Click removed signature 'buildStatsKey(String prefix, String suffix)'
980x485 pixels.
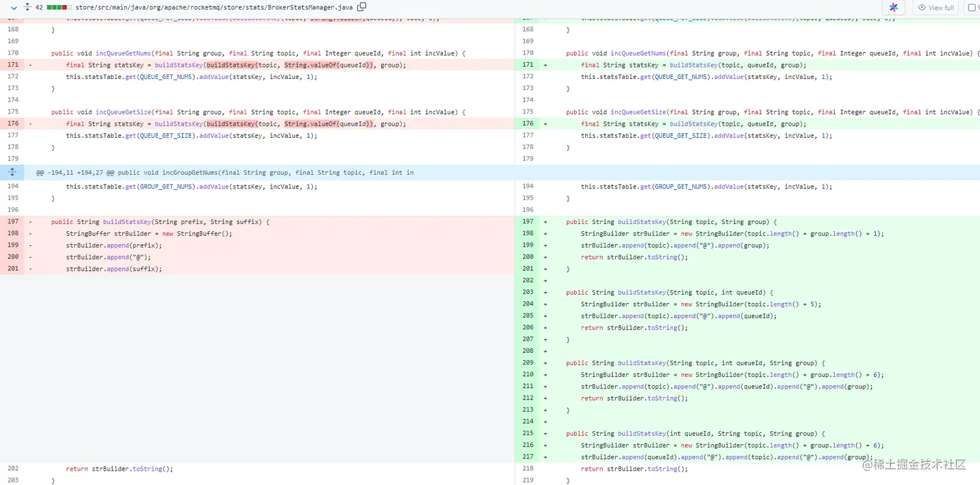[x=181, y=222]
